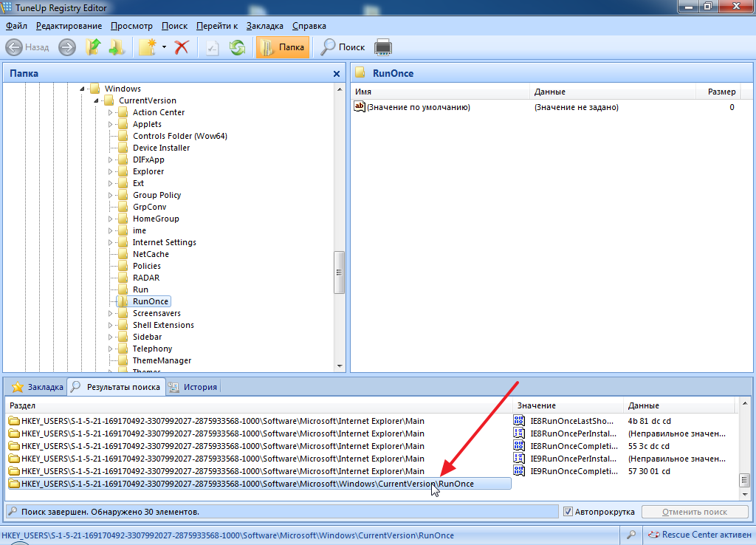This screenshot has height=545, width=756.
Task: Expand the DIFxApp tree node
Action: pos(111,160)
